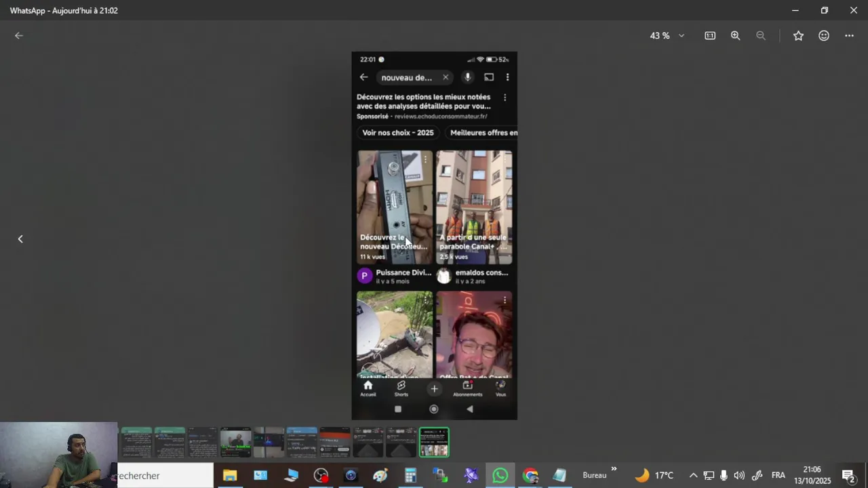Screen dimensions: 868x488
Task: Set image to actual size 1:1
Action: tap(710, 35)
